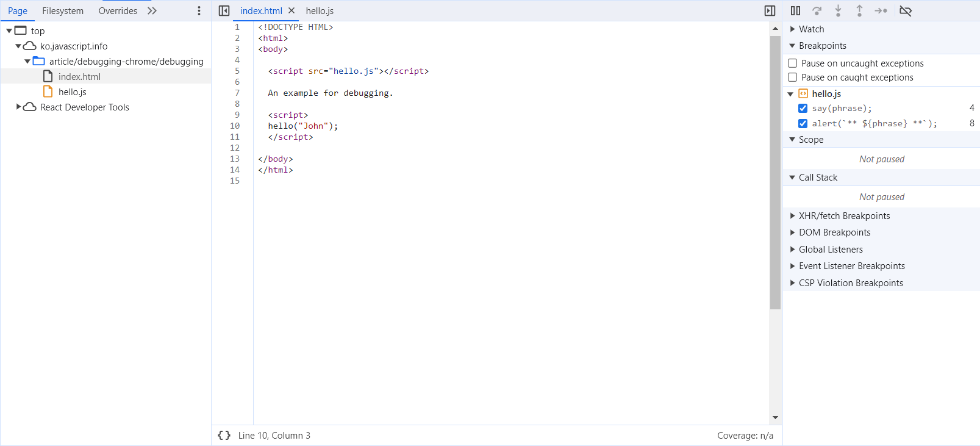
Task: Click line number 10 in gutter
Action: (235, 126)
